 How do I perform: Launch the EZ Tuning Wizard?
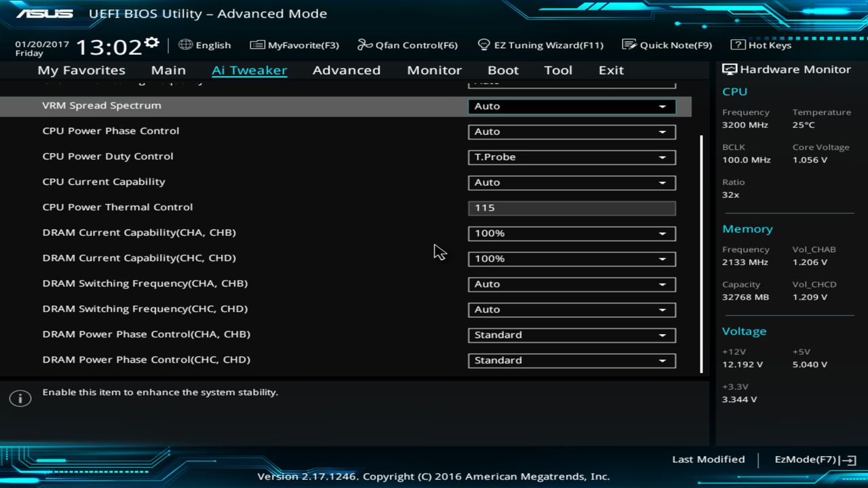click(540, 45)
